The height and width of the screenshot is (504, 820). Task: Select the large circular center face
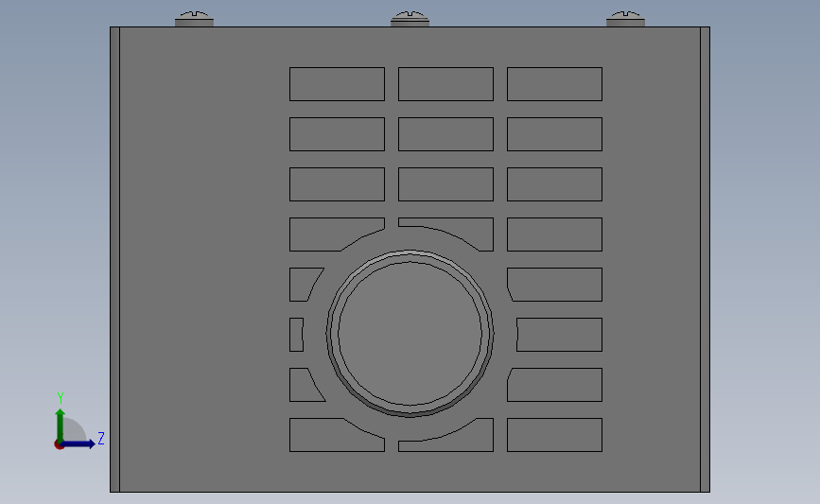tap(410, 333)
